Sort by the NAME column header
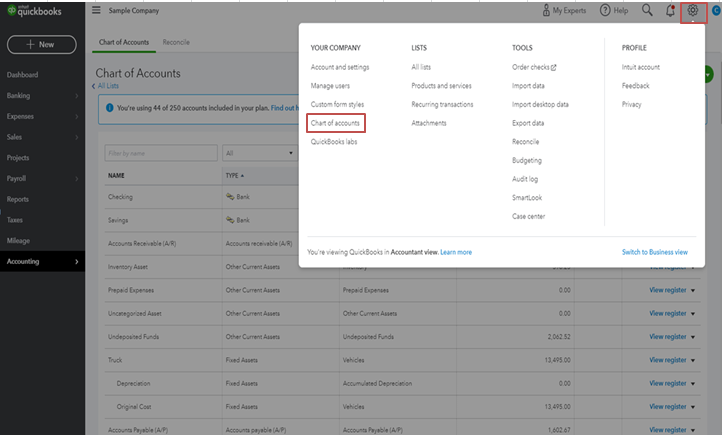 tap(116, 175)
